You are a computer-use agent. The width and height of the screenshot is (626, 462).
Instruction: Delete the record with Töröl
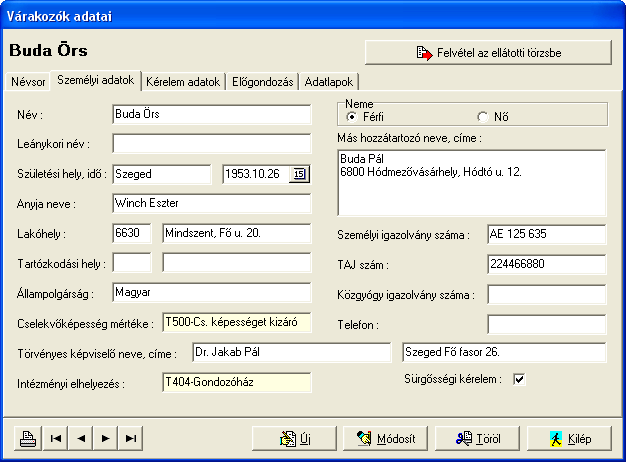(x=477, y=438)
